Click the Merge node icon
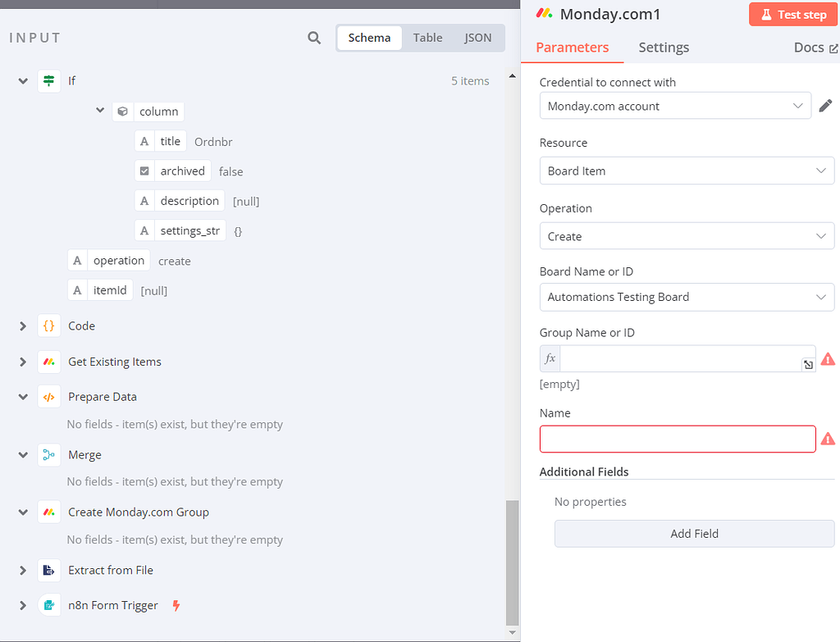This screenshot has width=840, height=642. point(48,454)
